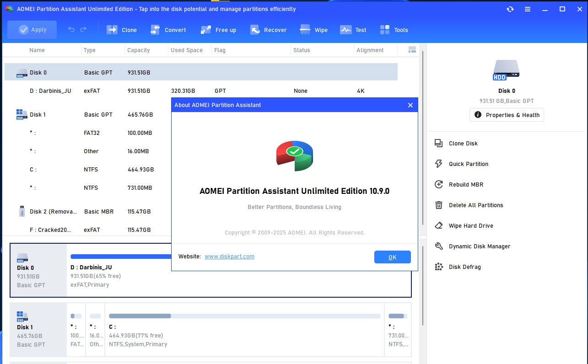This screenshot has height=364, width=588.
Task: Click the large HDD icon in right panel
Action: coord(507,70)
